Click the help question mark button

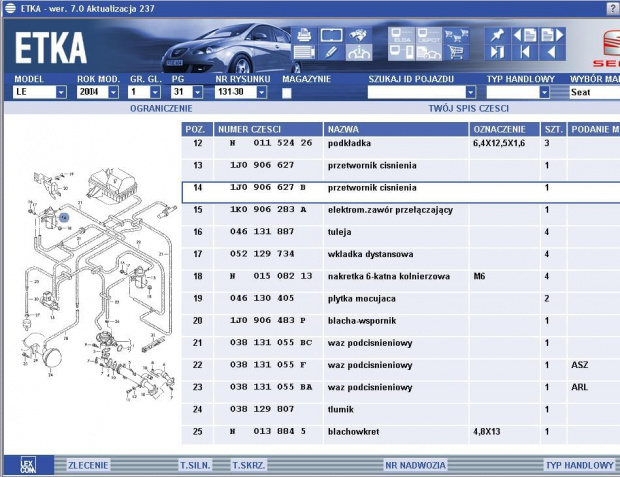click(x=613, y=9)
